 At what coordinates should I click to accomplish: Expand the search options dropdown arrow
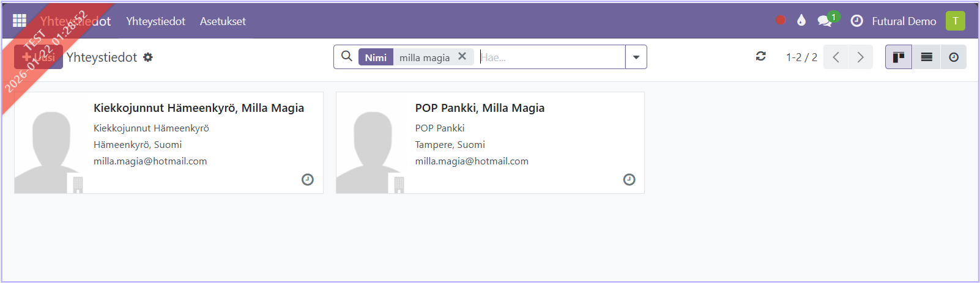pos(636,57)
